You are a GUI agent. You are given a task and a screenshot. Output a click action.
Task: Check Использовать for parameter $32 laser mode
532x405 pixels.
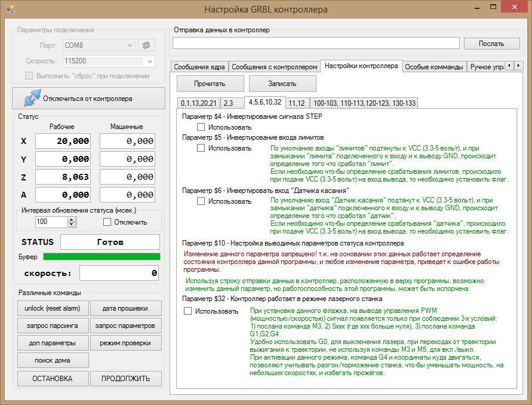click(187, 311)
